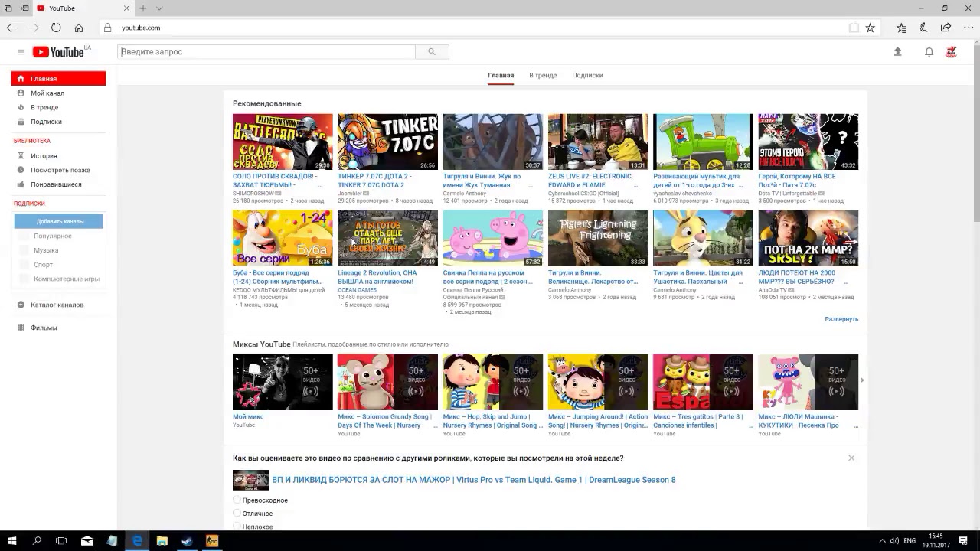Select the Отличное rating option
Image resolution: width=980 pixels, height=551 pixels.
click(x=237, y=514)
